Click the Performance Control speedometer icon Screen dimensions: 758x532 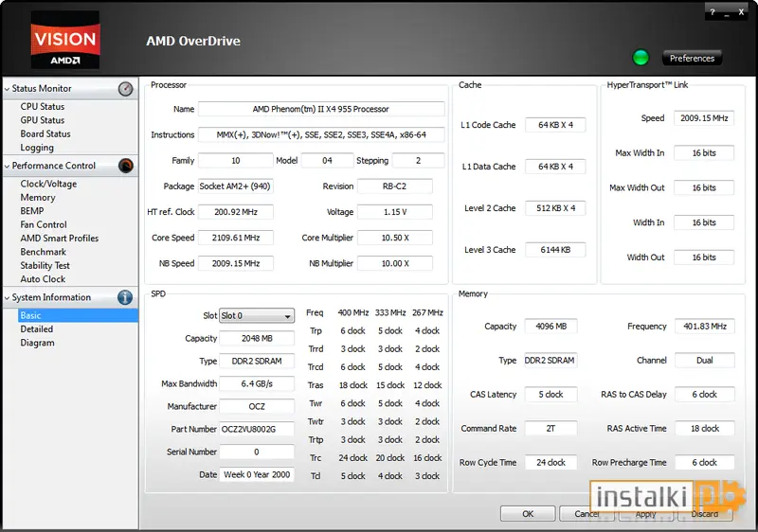point(126,166)
